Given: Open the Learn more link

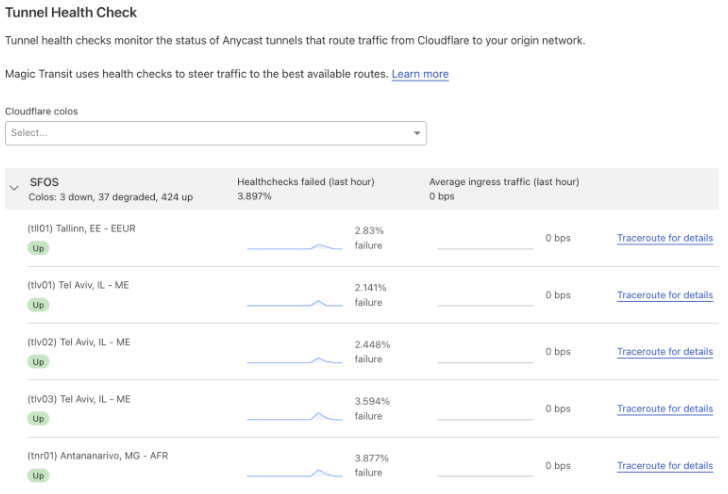Looking at the screenshot, I should point(420,74).
